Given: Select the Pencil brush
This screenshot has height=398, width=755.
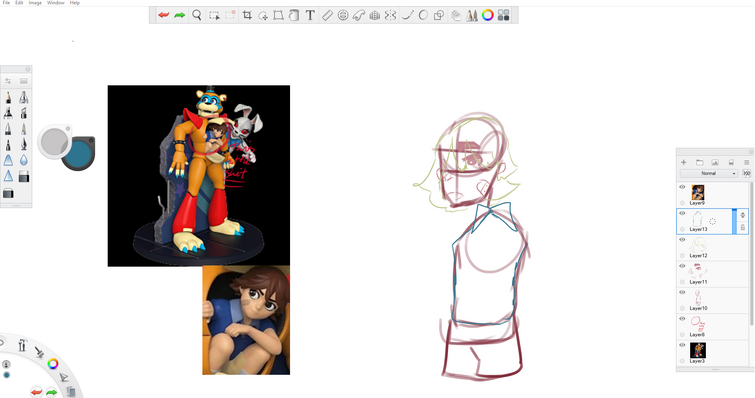Looking at the screenshot, I should click(8, 98).
